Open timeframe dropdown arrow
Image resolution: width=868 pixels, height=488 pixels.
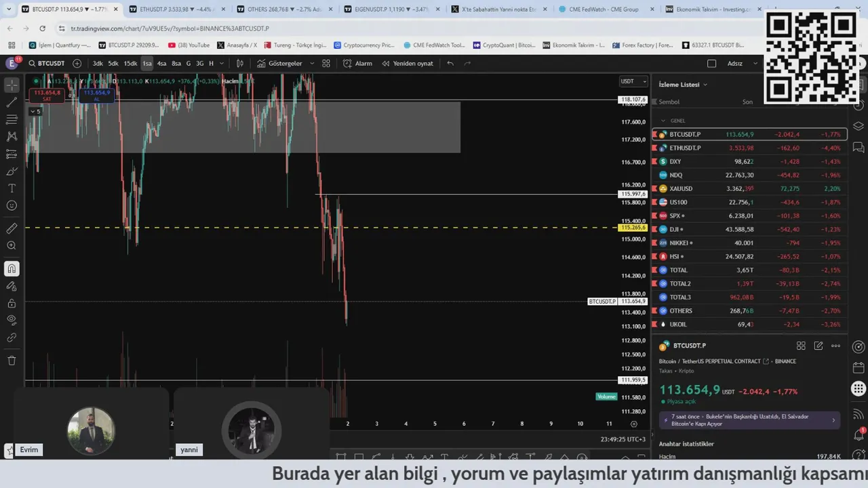(222, 63)
